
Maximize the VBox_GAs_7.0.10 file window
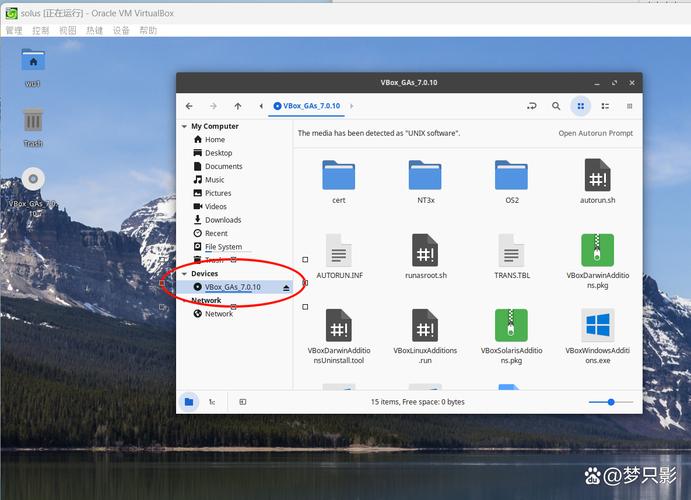pos(614,83)
